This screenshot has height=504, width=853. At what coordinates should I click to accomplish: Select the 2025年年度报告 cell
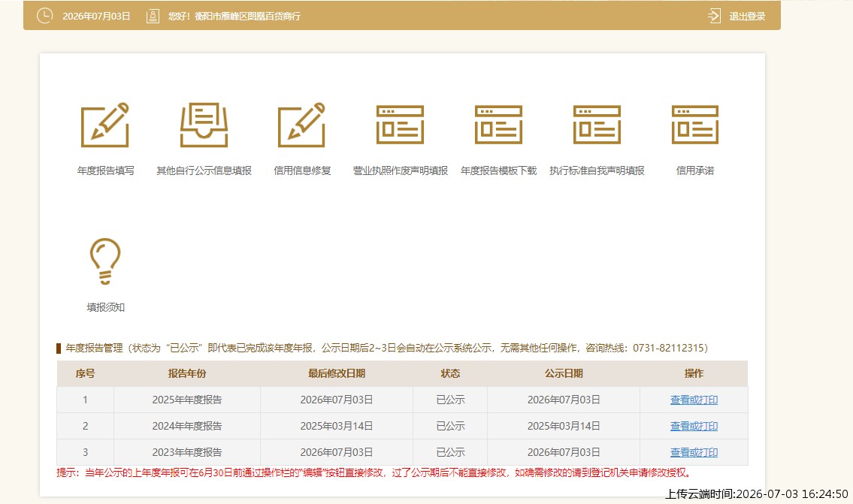[186, 400]
